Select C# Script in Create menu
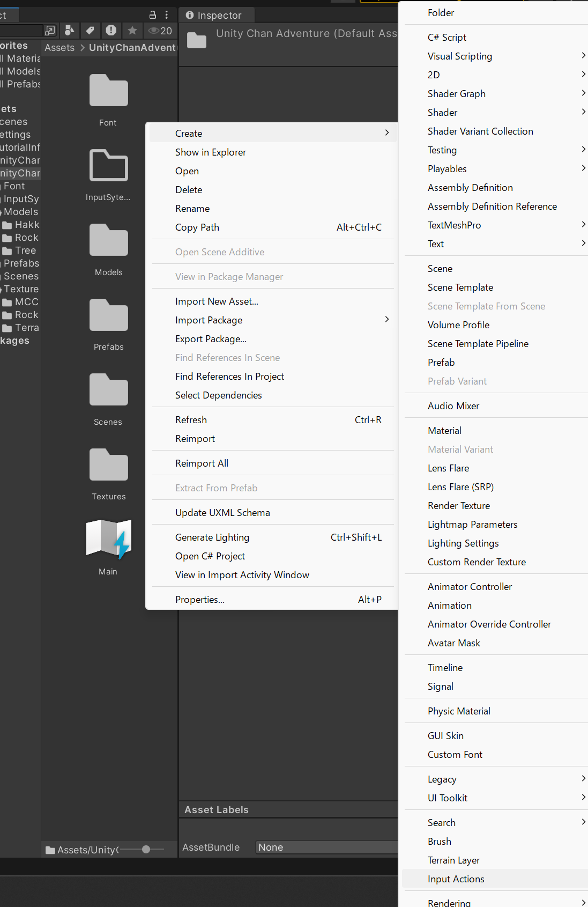The height and width of the screenshot is (907, 588). click(447, 38)
